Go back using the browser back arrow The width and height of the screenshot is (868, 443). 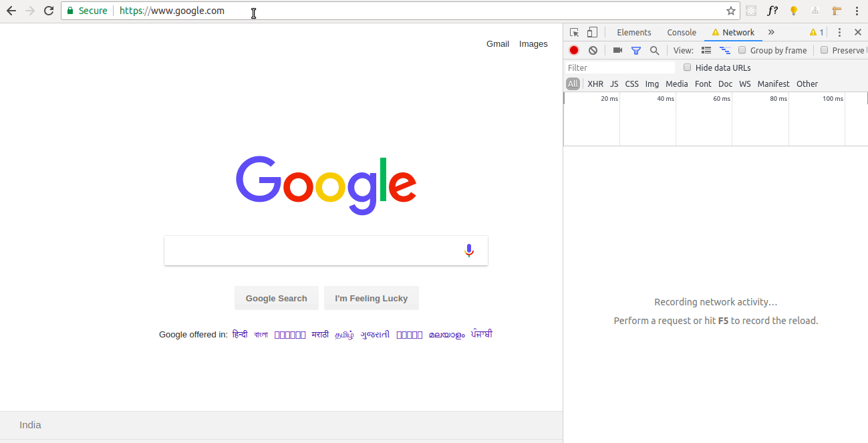(11, 11)
